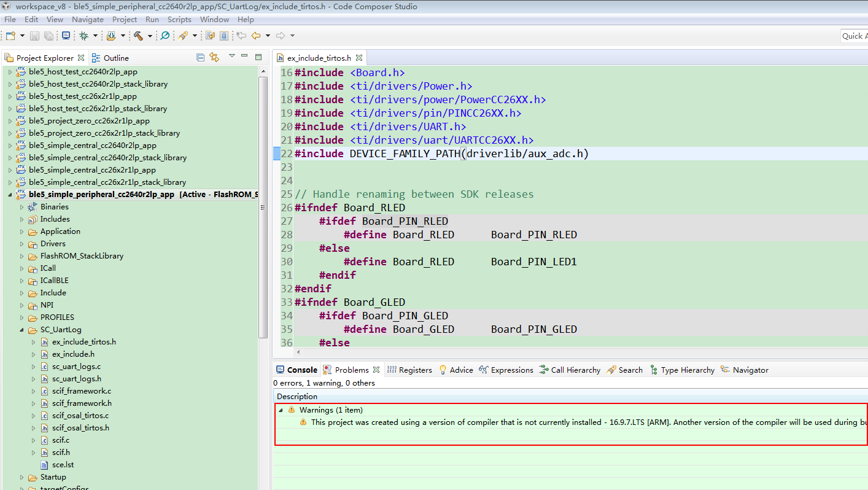Open the terminal monitor toolbar icon
868x490 pixels.
66,36
